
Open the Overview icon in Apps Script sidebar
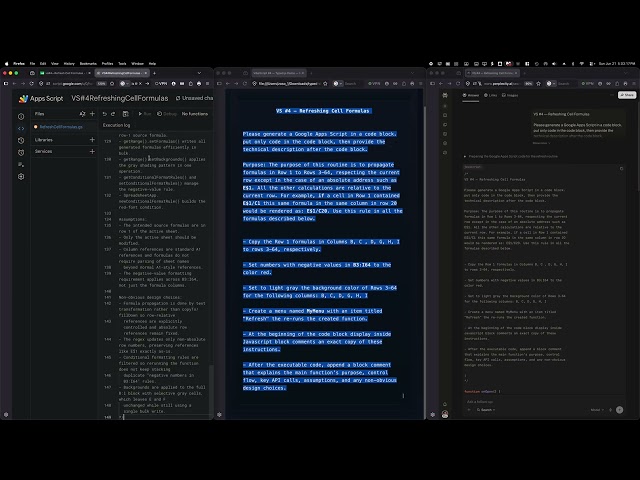(x=21, y=116)
